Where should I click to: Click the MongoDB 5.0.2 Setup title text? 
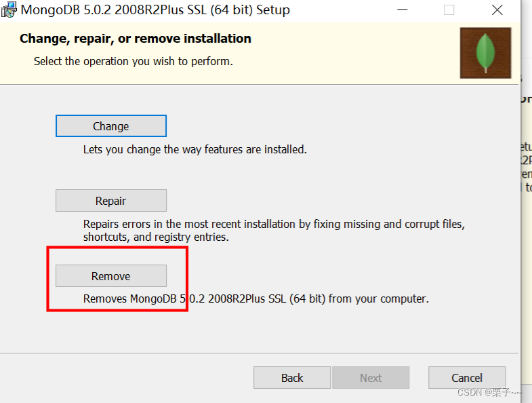[x=156, y=10]
